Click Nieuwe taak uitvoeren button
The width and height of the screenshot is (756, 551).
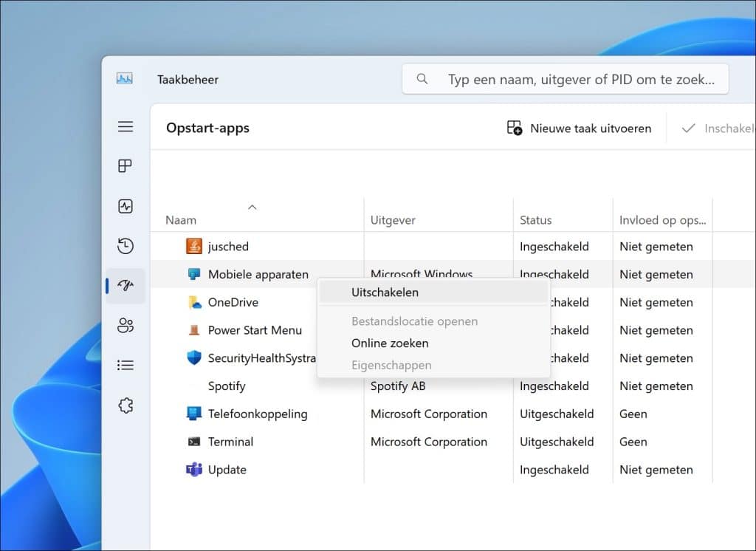pyautogui.click(x=579, y=129)
